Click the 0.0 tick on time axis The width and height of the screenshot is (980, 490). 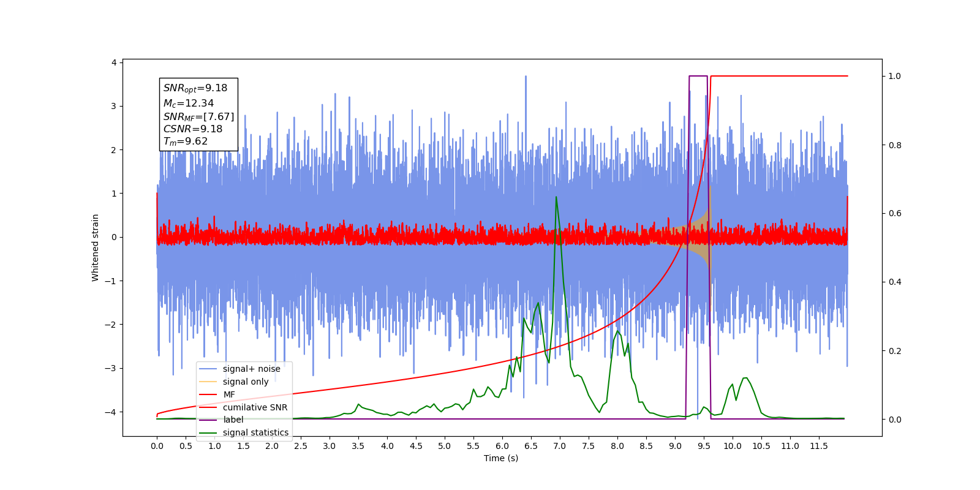click(x=157, y=446)
